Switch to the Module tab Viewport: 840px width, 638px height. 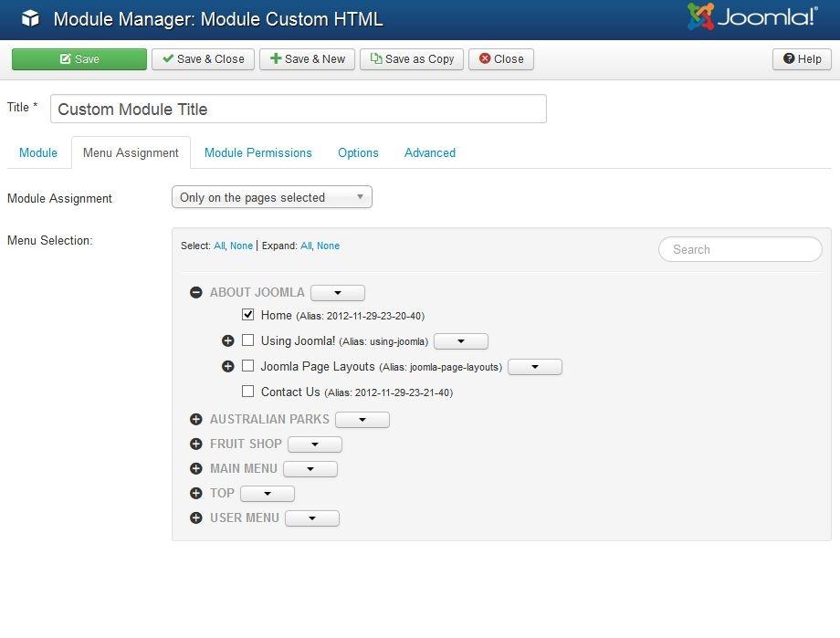(x=38, y=152)
